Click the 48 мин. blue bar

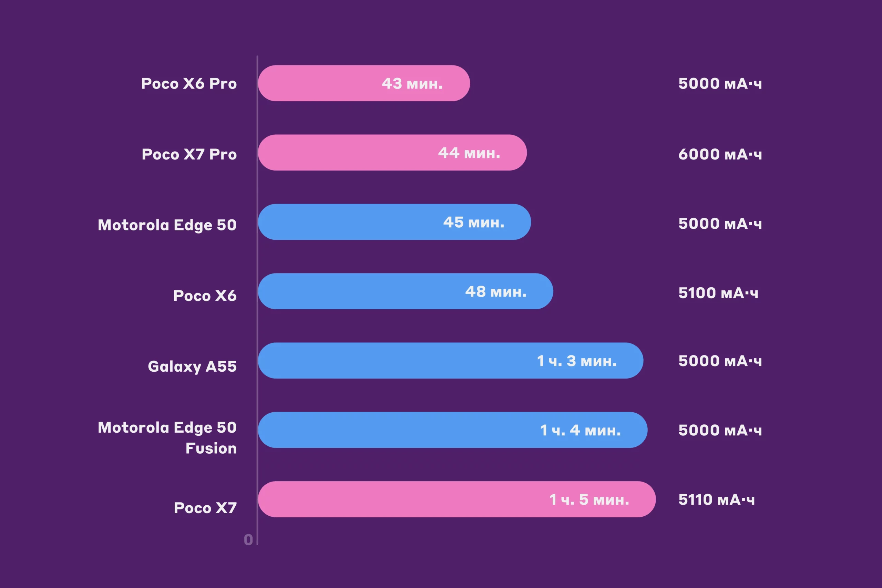[405, 291]
